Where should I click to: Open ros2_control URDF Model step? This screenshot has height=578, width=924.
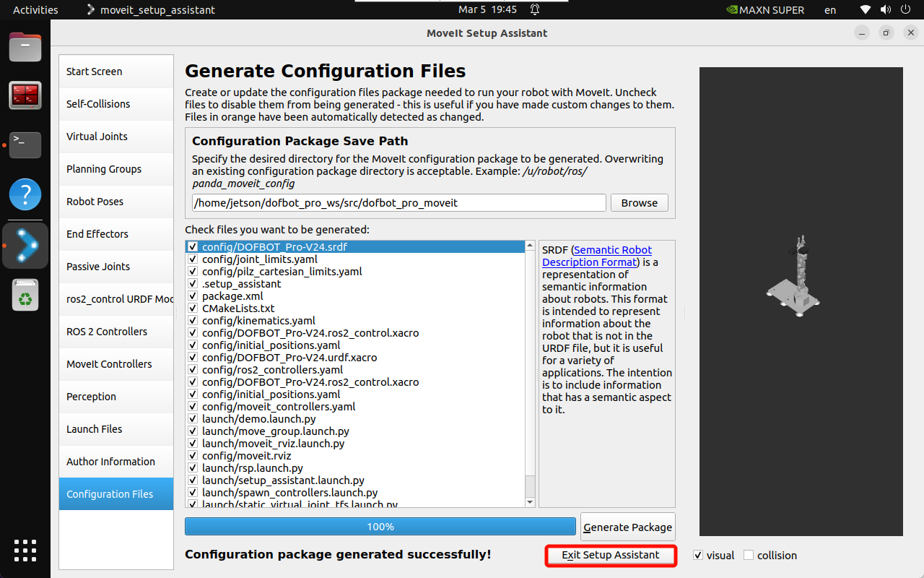116,299
